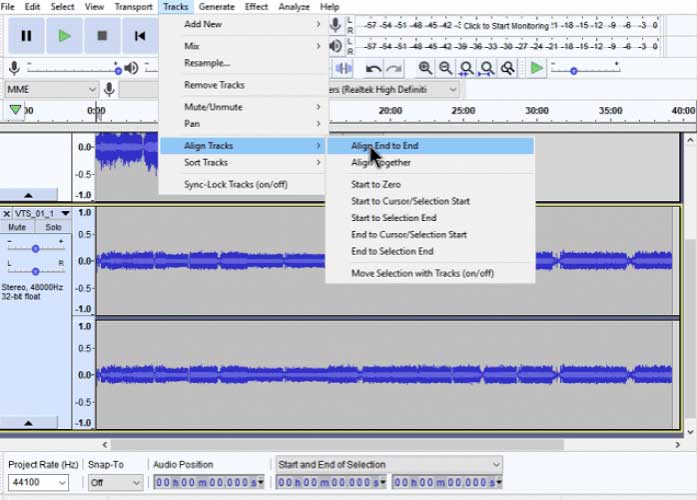Click the green Play button
The height and width of the screenshot is (500, 697).
click(64, 37)
